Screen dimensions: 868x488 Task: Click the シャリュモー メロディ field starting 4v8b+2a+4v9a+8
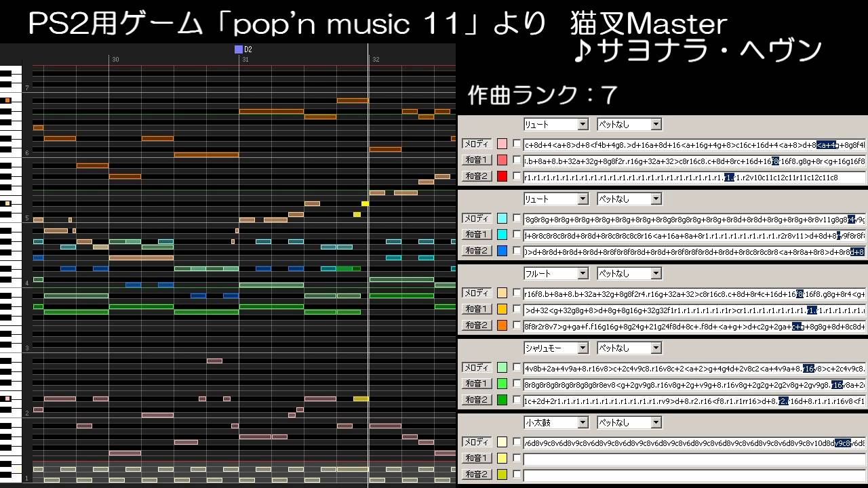point(695,368)
